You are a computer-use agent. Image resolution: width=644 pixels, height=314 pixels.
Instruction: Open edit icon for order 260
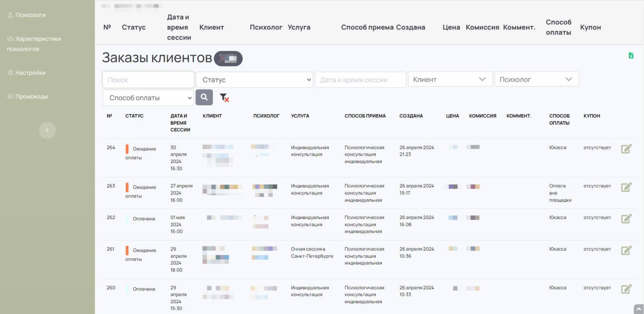[x=626, y=289]
